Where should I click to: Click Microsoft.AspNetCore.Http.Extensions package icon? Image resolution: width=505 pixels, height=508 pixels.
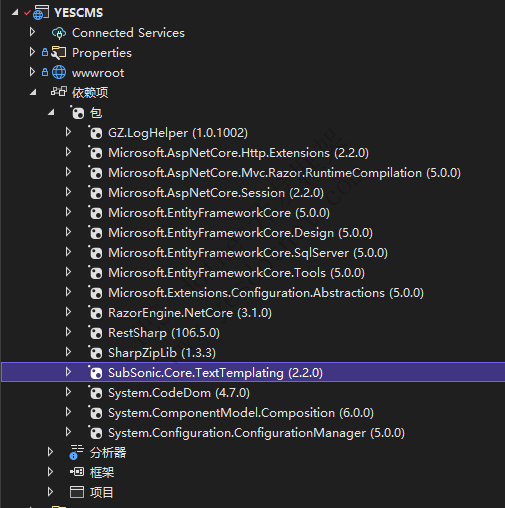[x=96, y=153]
